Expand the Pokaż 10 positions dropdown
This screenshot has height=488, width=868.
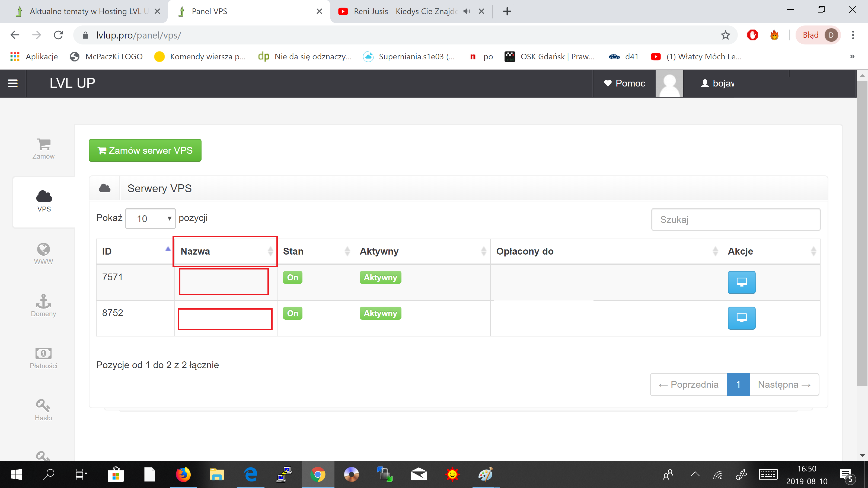(x=150, y=219)
